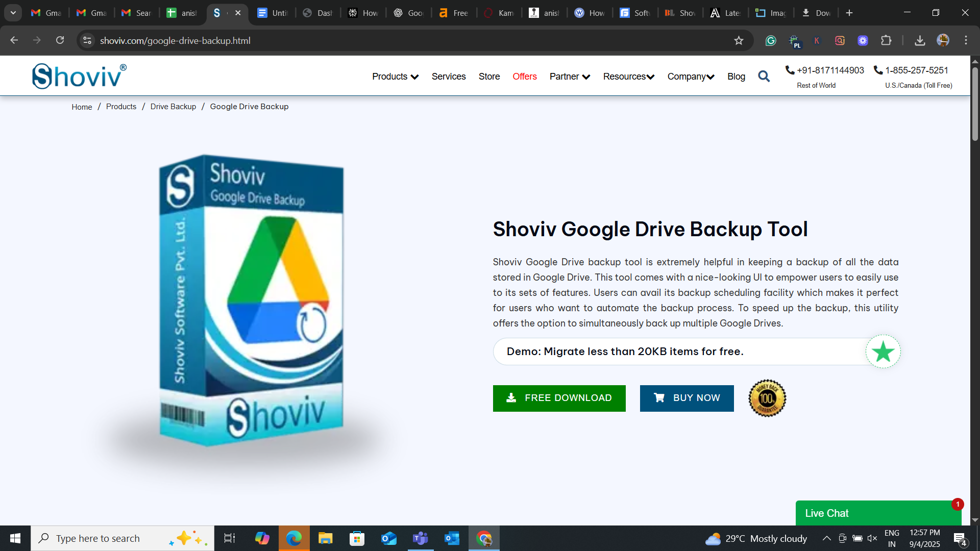The image size is (980, 551).
Task: Go back with the browser back arrow
Action: tap(14, 40)
